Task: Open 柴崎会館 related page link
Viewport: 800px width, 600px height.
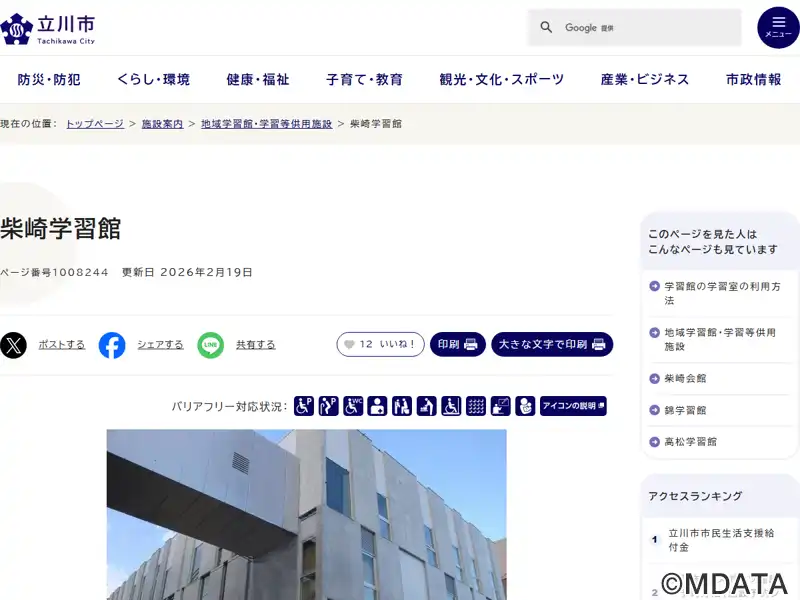Action: pos(685,379)
